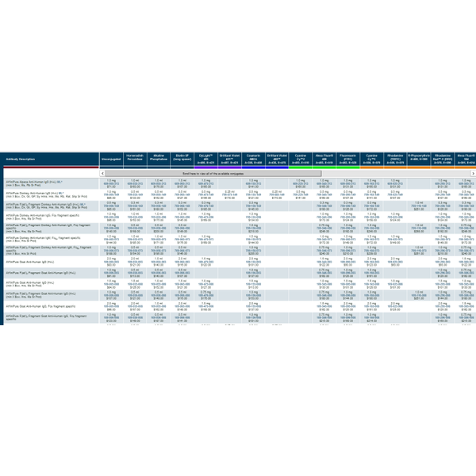
Task: Click the empty scrollbar track right of the thumb
Action: coord(396,173)
